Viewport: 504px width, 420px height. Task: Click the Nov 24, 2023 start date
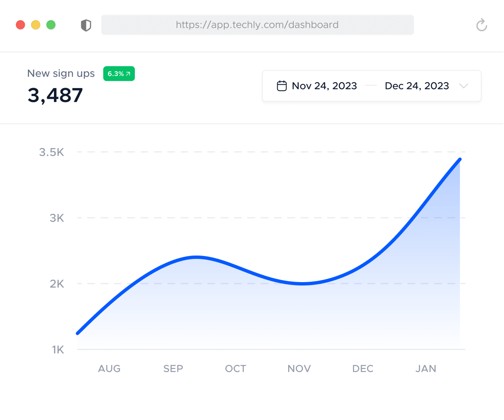[324, 86]
